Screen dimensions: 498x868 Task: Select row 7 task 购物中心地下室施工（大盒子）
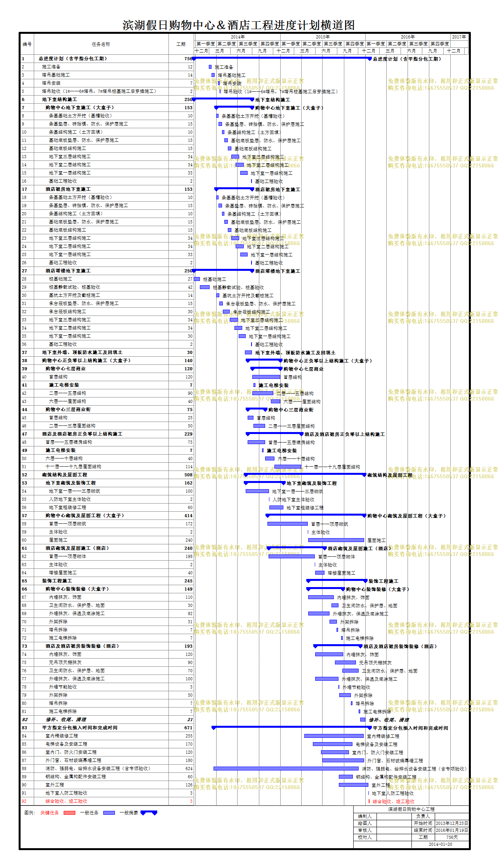(80, 108)
